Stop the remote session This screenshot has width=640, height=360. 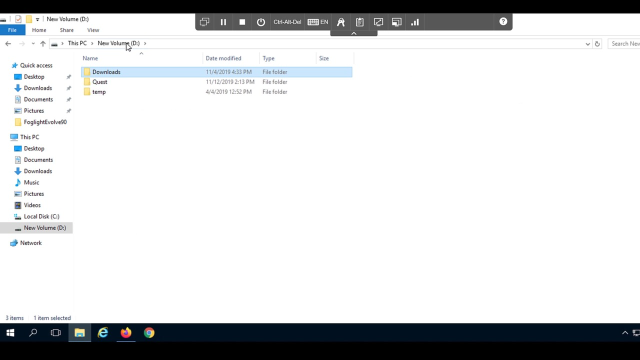pyautogui.click(x=242, y=22)
